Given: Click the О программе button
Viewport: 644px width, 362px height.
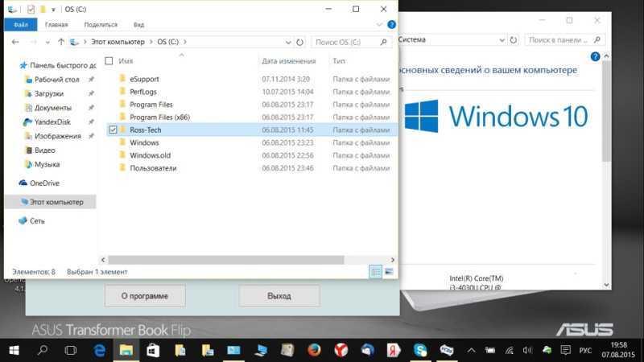Looking at the screenshot, I should click(145, 296).
